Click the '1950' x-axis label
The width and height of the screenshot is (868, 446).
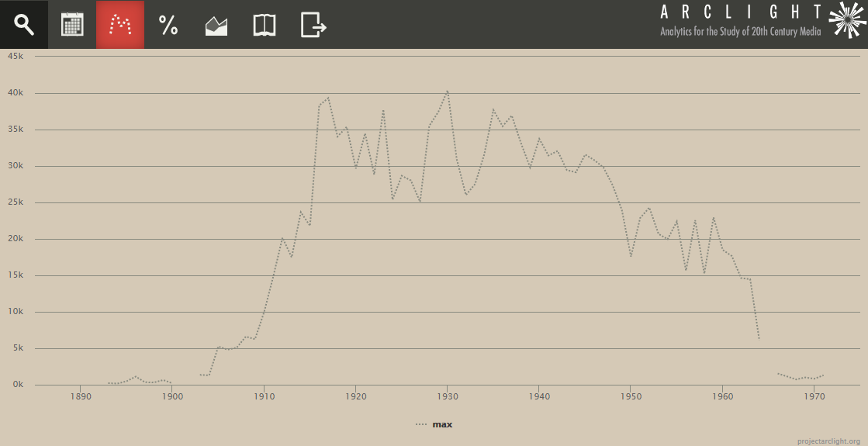pos(630,397)
